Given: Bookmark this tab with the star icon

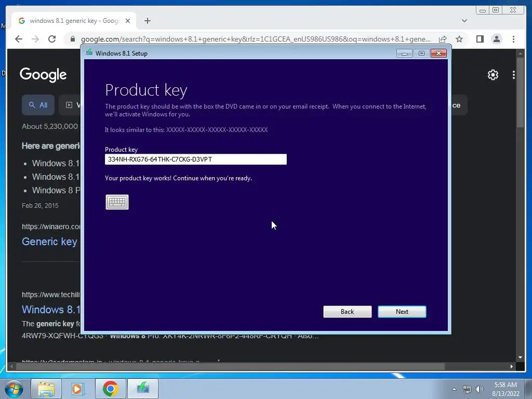Looking at the screenshot, I should pyautogui.click(x=459, y=39).
